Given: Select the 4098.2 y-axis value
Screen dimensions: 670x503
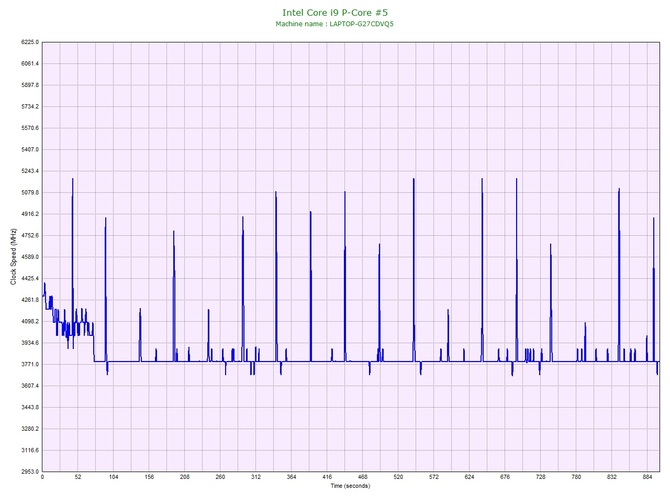Looking at the screenshot, I should [x=30, y=321].
